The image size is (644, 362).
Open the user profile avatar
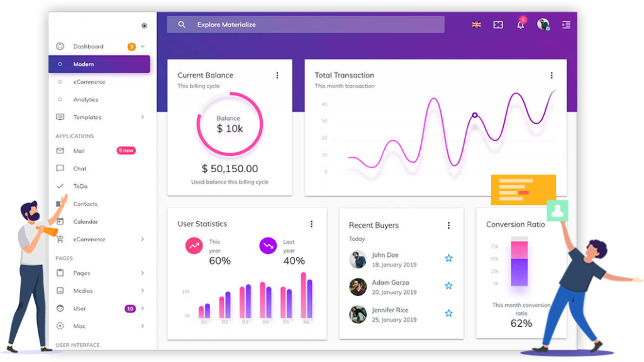point(543,25)
